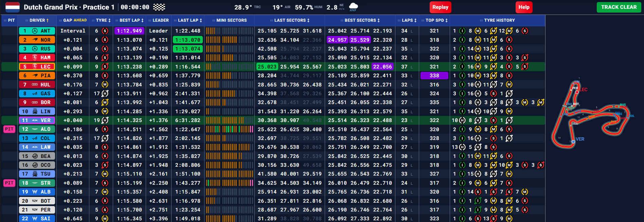Click the Dutch flag icon
The height and width of the screenshot is (222, 644).
13,7
